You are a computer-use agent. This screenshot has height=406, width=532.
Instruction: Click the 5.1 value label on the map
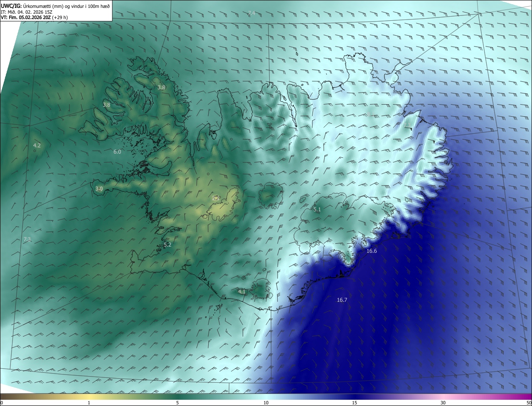tap(317, 210)
